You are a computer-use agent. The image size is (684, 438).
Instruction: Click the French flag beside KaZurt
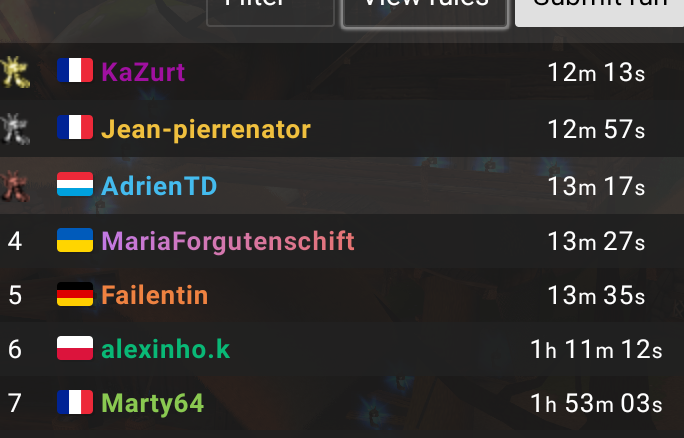coord(75,70)
